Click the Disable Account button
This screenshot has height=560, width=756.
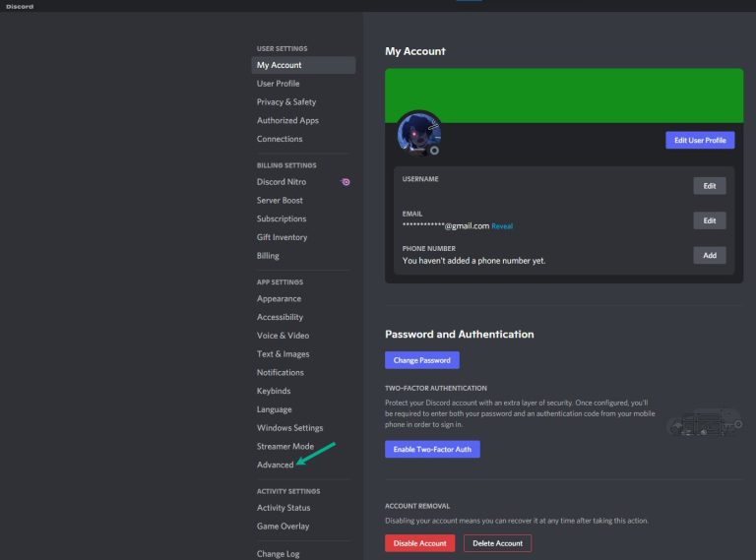[419, 543]
